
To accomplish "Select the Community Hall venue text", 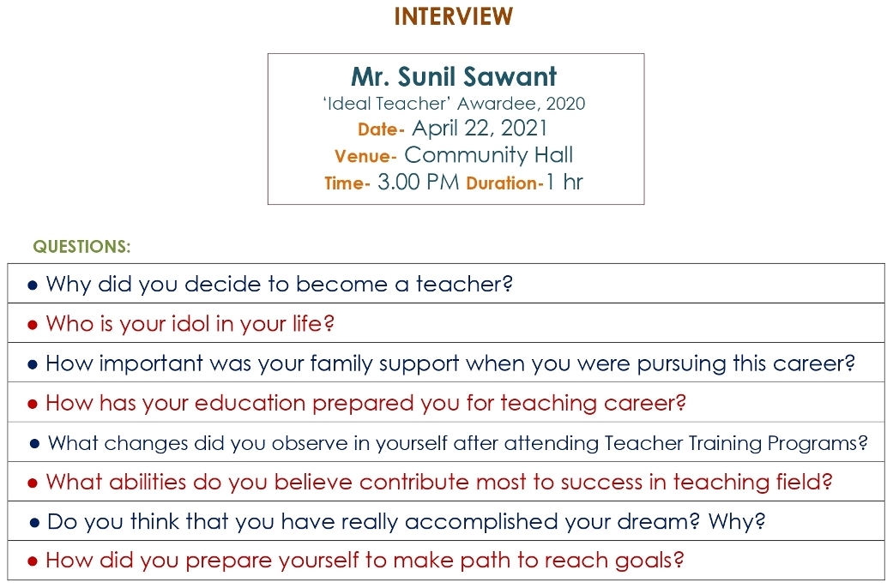I will 488,156.
